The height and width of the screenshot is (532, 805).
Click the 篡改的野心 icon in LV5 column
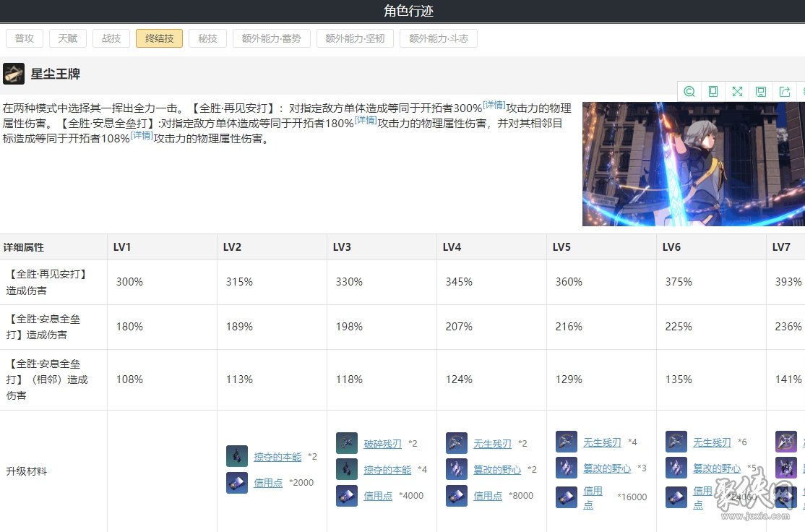pyautogui.click(x=567, y=467)
